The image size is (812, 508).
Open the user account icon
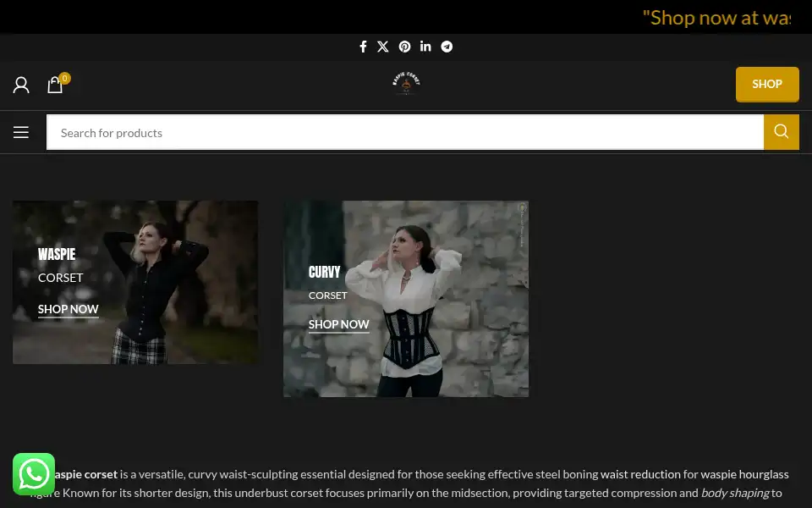tap(21, 85)
